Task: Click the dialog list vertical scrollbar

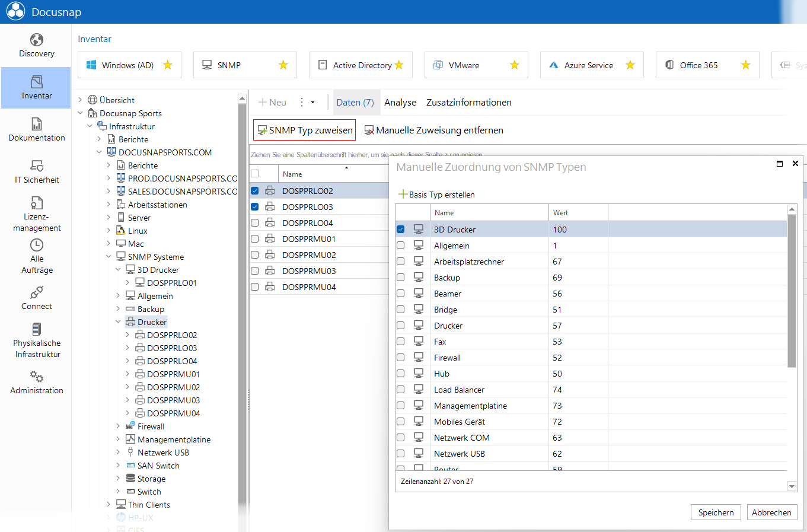Action: pos(792,291)
